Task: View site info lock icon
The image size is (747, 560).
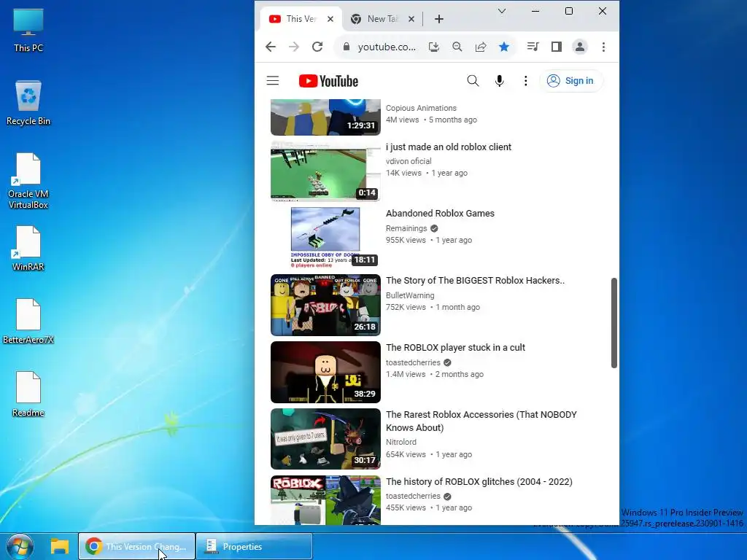Action: (347, 47)
